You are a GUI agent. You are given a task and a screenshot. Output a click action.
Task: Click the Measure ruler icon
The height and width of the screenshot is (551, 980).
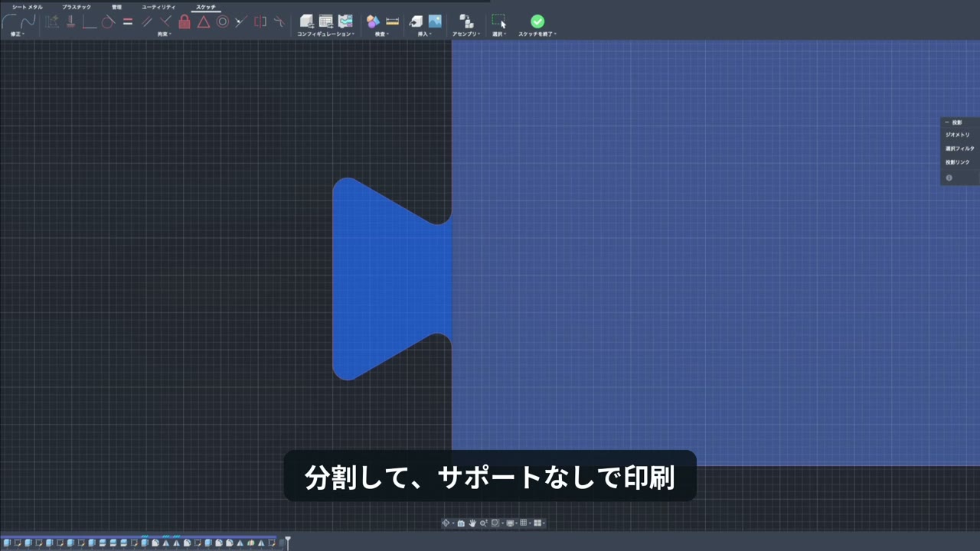[x=392, y=21]
